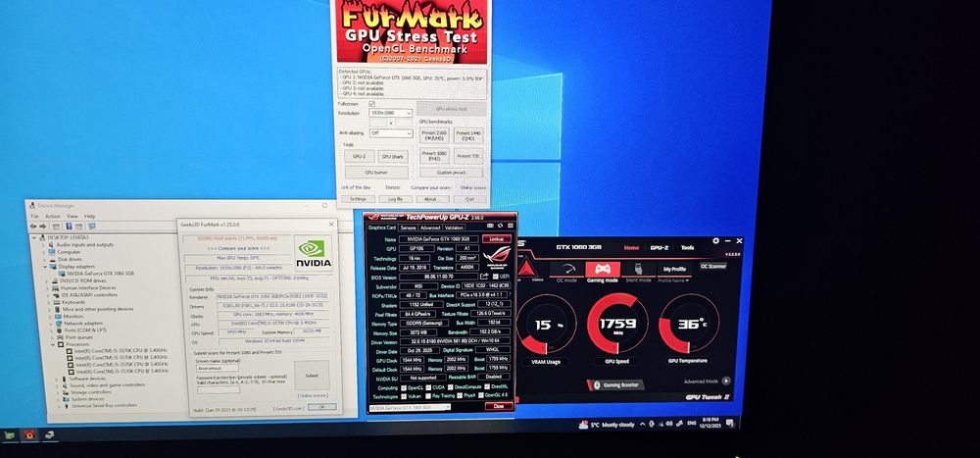Collapse Processors node in Device Manager
The width and height of the screenshot is (980, 458).
pyautogui.click(x=53, y=344)
